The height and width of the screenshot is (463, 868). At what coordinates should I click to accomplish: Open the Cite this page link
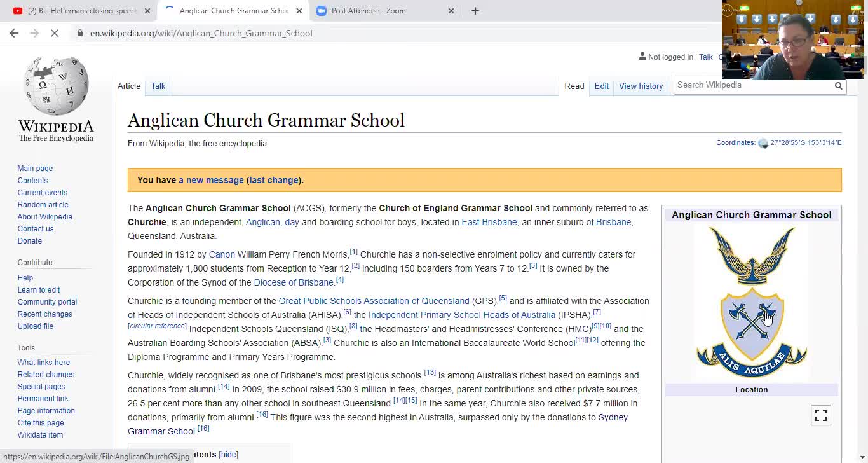tap(41, 423)
